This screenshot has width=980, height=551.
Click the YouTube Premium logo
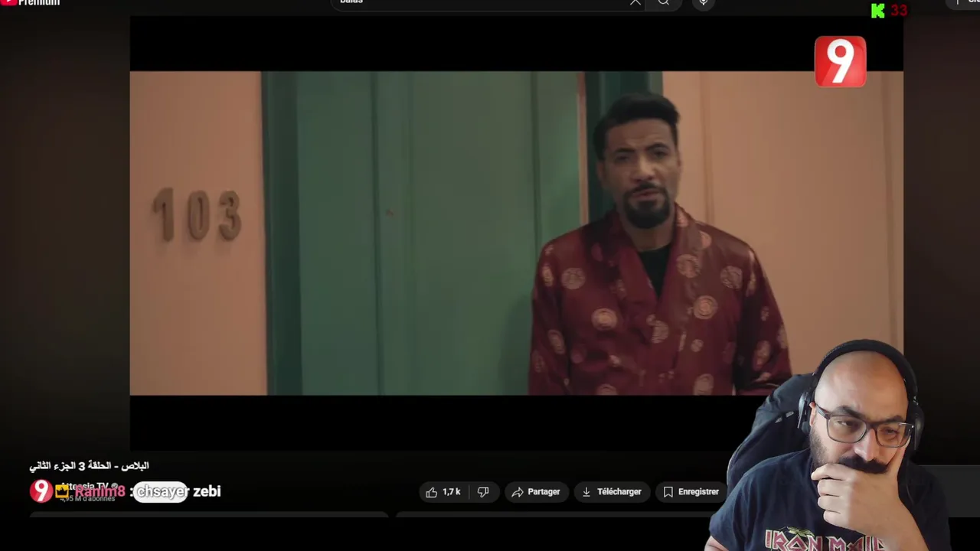(31, 2)
